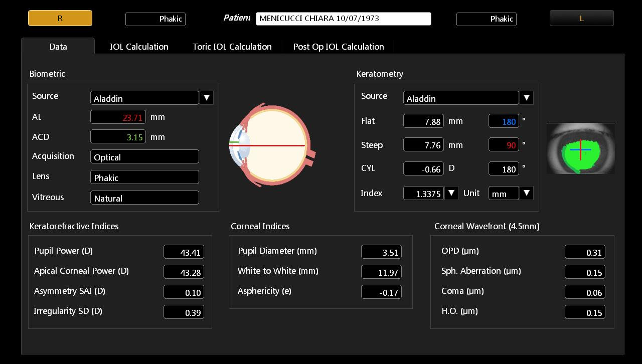Click the Corneal Wavefront (4.5mm) heading
Image resolution: width=642 pixels, height=364 pixels.
pos(487,226)
